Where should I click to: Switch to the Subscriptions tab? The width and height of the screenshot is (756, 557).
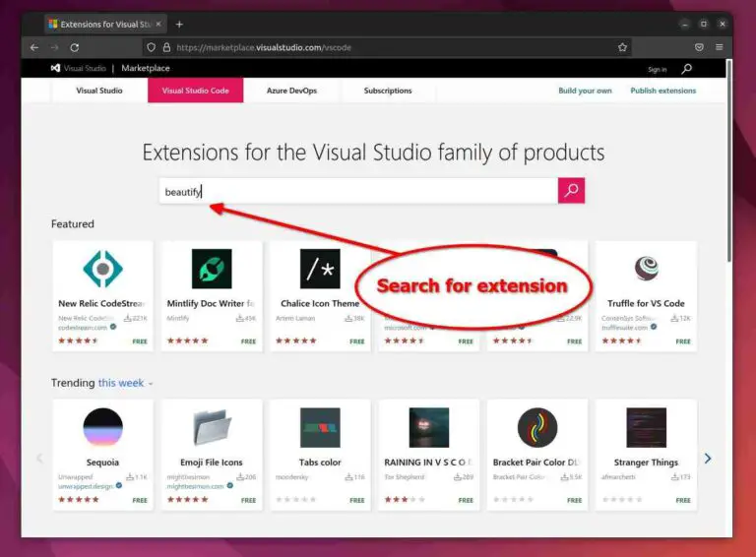tap(388, 91)
